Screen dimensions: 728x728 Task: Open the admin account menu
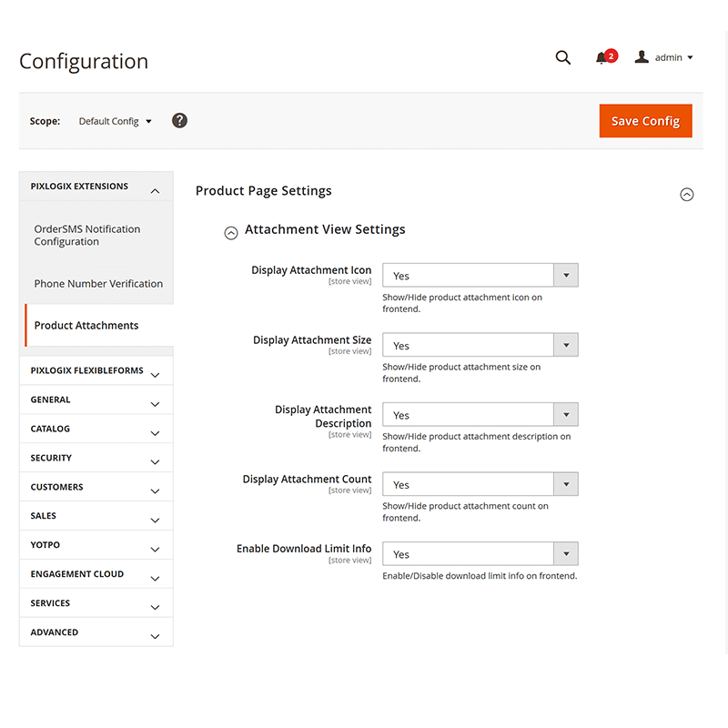pyautogui.click(x=664, y=57)
